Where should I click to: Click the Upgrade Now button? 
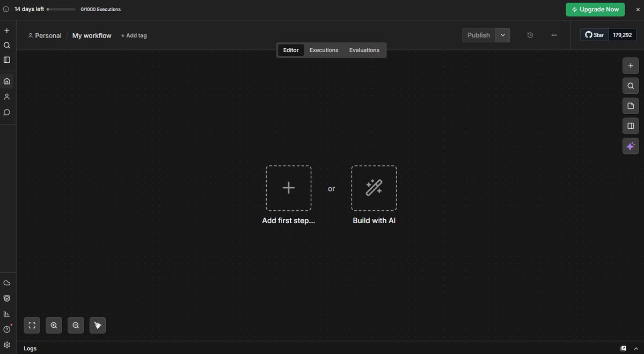pyautogui.click(x=595, y=10)
